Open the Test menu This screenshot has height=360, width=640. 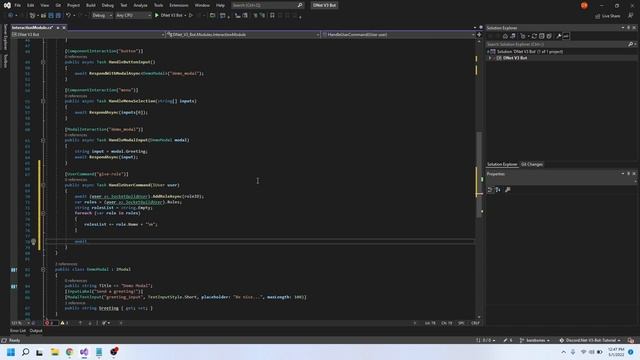pos(124,5)
